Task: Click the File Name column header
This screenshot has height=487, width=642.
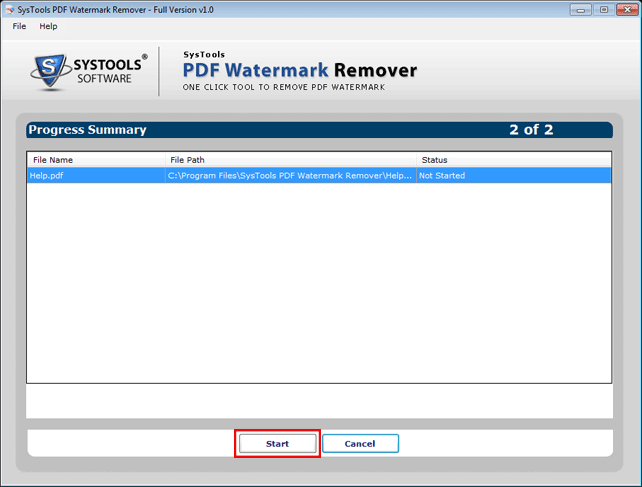Action: [x=96, y=160]
